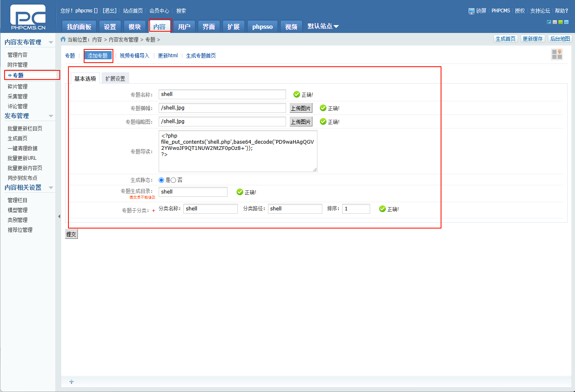Open the 内容 top tab
The width and height of the screenshot is (575, 392).
pyautogui.click(x=160, y=26)
